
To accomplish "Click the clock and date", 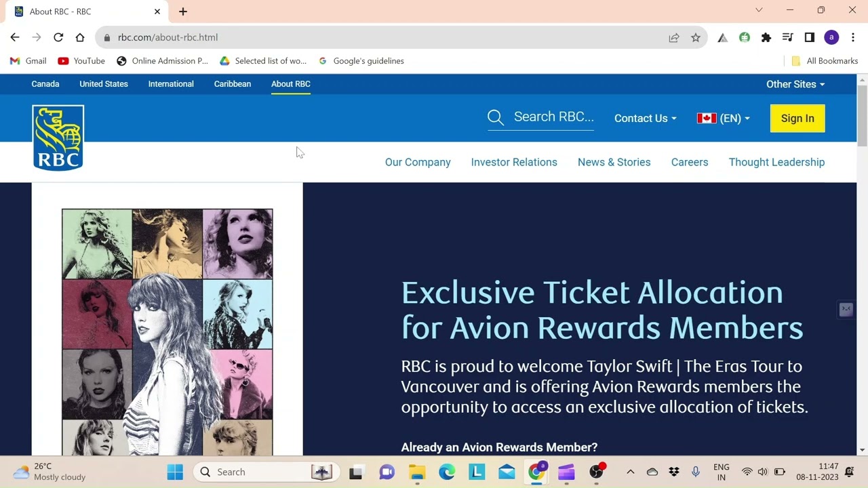I will point(817,472).
